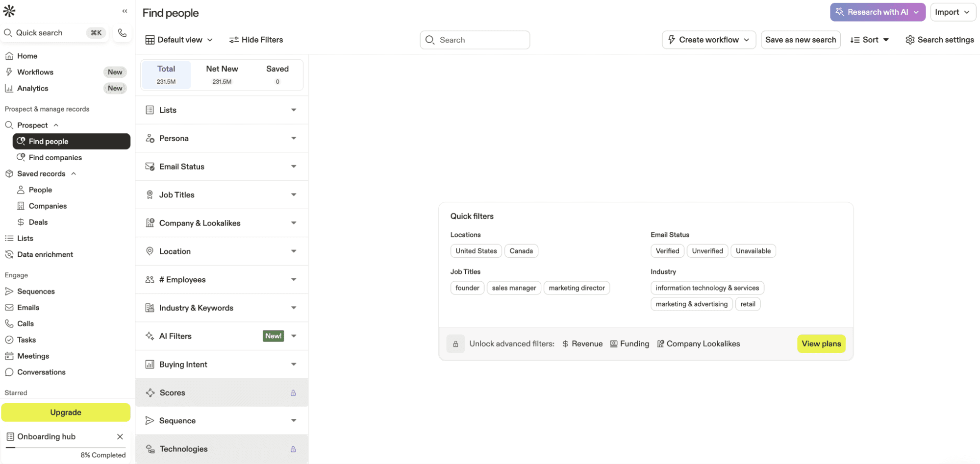Click the Conversations icon in the Engage section

tap(9, 372)
